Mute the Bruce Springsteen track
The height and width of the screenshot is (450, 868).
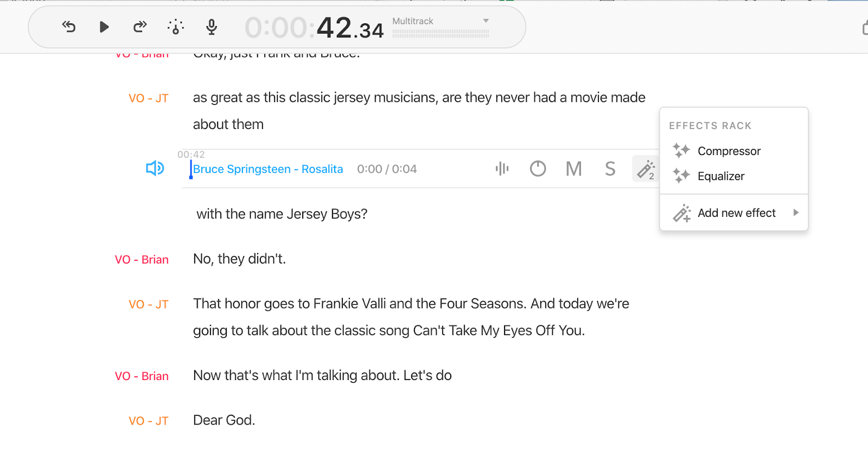click(x=573, y=169)
